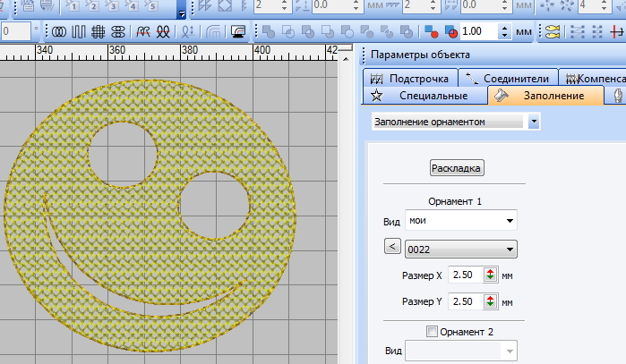Viewport: 626px width, 364px height.
Task: Expand the Вид dropdown showing мои
Action: coord(510,220)
